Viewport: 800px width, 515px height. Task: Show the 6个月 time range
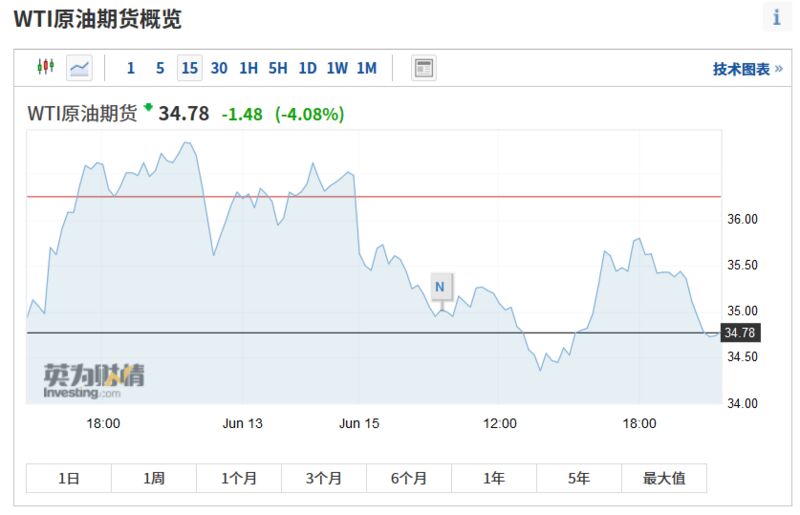(x=408, y=478)
